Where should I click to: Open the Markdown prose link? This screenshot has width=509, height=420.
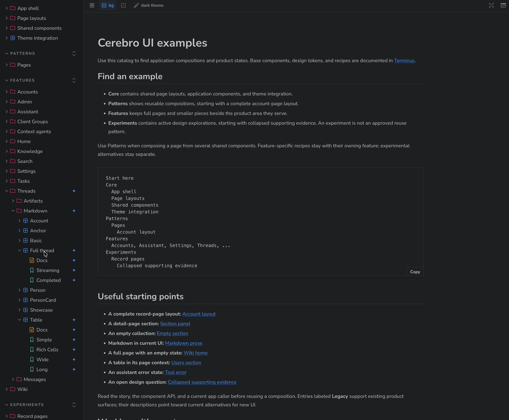coord(183,343)
